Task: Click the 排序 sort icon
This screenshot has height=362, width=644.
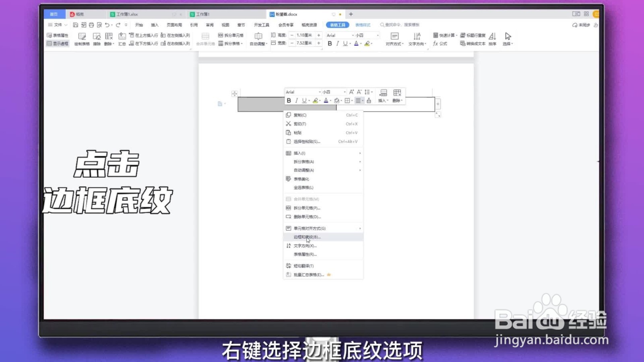Action: 492,39
